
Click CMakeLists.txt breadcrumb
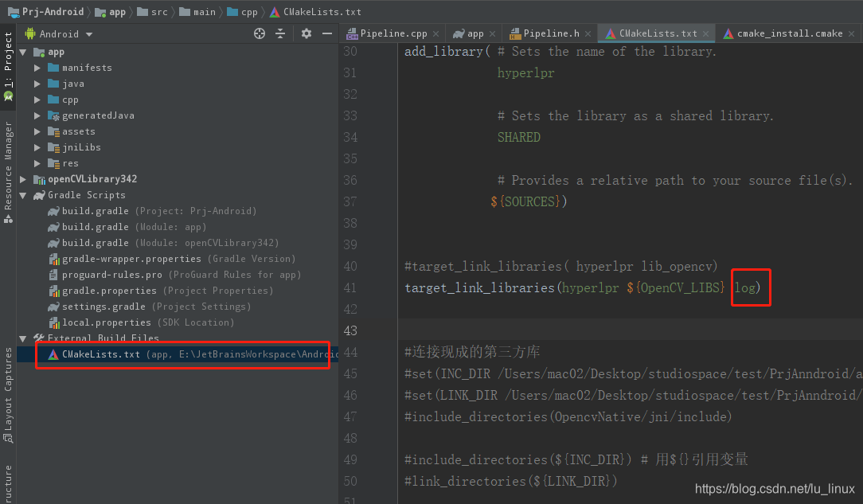tap(315, 12)
